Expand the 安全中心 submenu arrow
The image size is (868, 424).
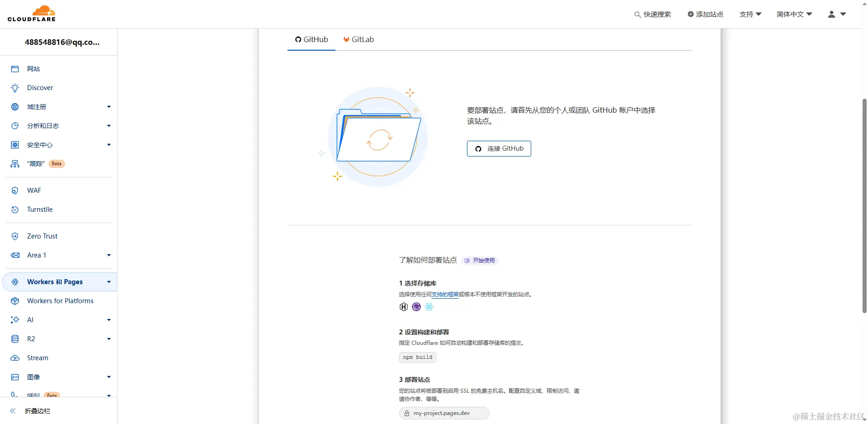click(x=109, y=145)
